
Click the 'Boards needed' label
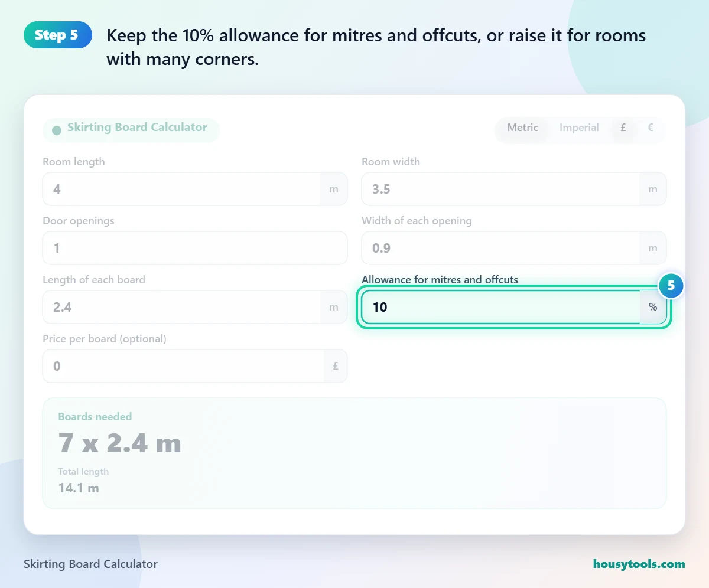click(95, 417)
